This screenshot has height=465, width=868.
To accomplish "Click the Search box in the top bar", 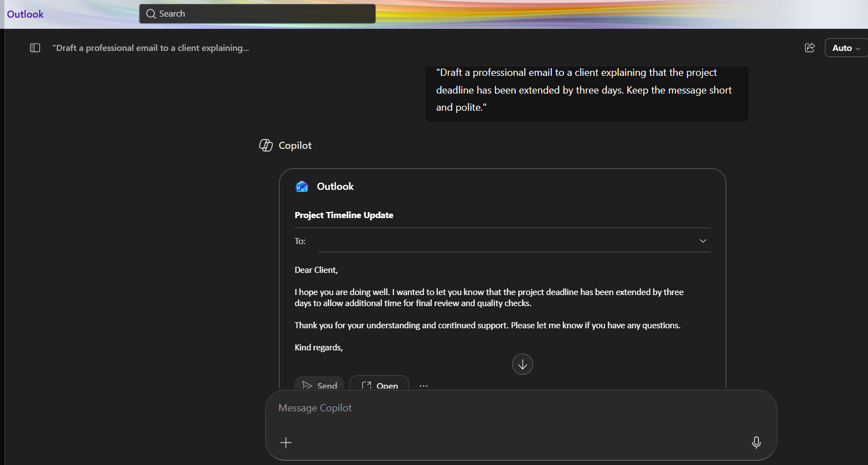I will coord(257,14).
